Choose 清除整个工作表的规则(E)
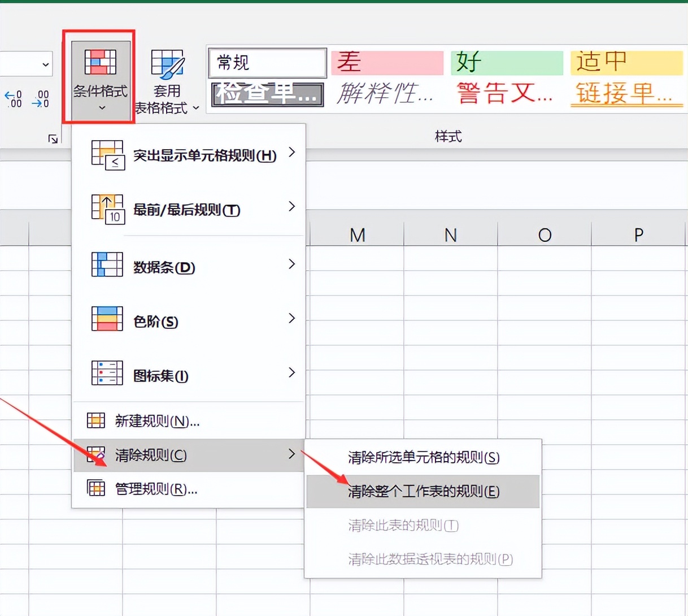This screenshot has width=688, height=616. 423,491
